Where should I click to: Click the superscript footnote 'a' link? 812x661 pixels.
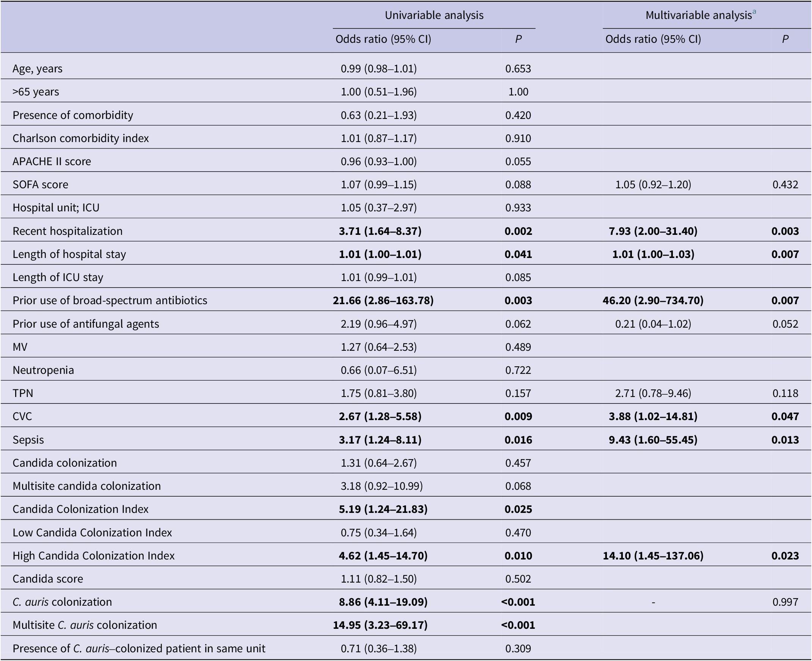click(754, 12)
